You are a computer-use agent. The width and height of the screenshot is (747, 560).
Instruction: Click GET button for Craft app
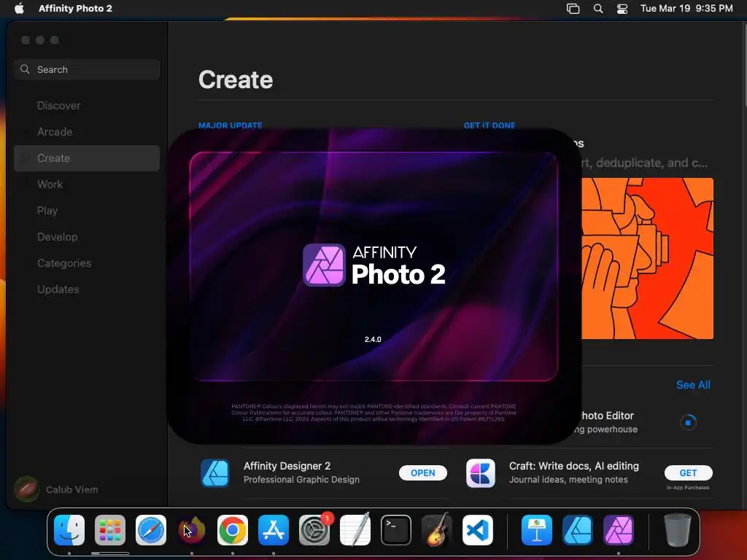[689, 472]
